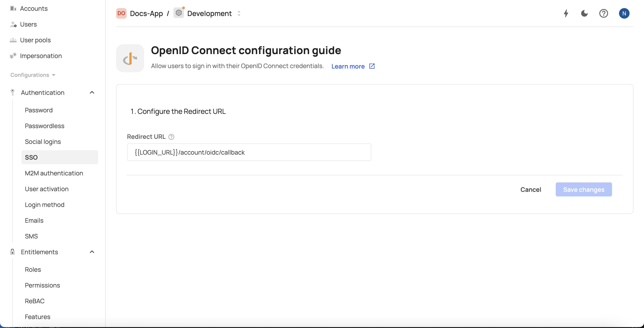This screenshot has width=644, height=328.
Task: Toggle dark mode with the moon icon
Action: coord(584,13)
